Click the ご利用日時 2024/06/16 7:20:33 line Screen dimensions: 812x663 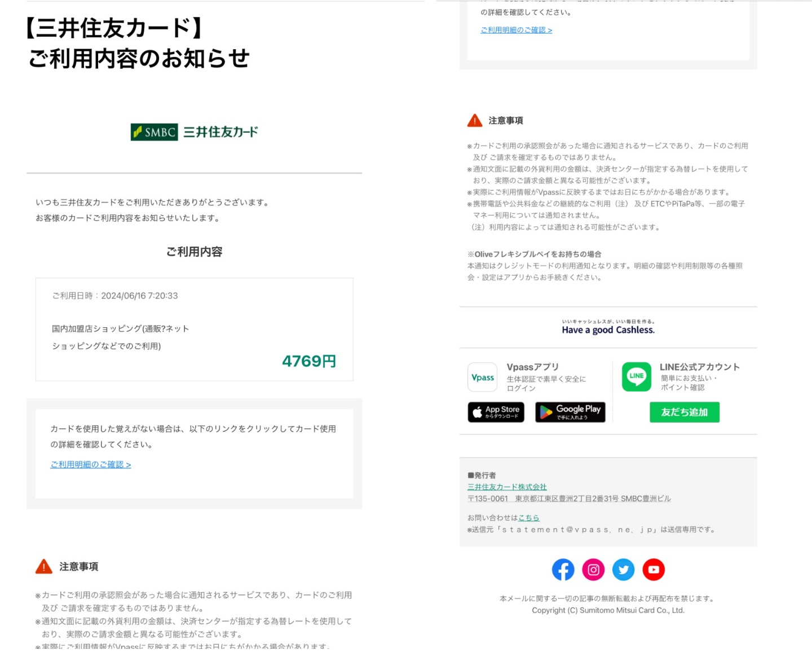point(115,296)
